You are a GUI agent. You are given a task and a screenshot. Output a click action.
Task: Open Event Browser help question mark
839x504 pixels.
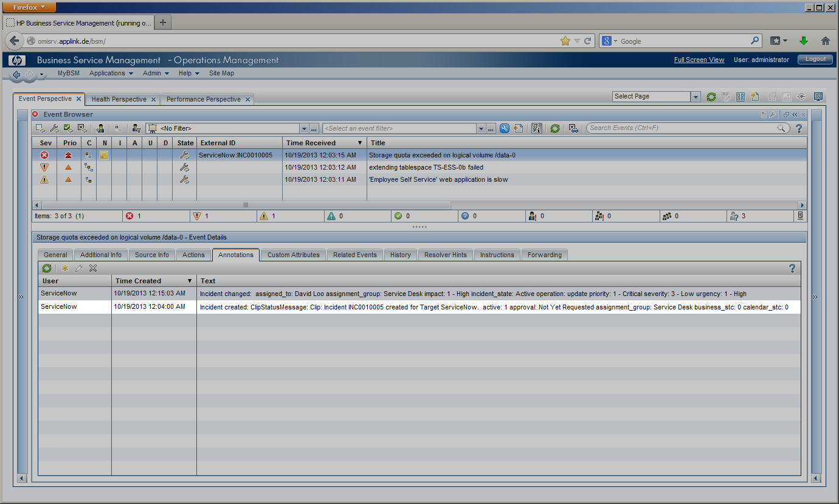(799, 128)
